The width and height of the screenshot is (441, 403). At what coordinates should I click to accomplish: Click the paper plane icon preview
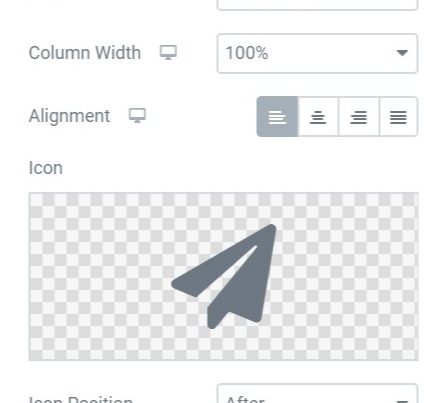(x=224, y=276)
